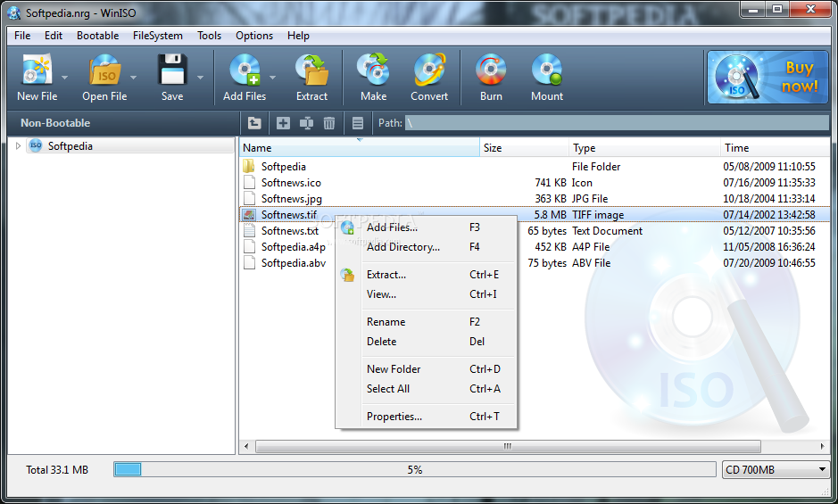
Task: Open the Add Files dropdown arrow
Action: (x=272, y=78)
